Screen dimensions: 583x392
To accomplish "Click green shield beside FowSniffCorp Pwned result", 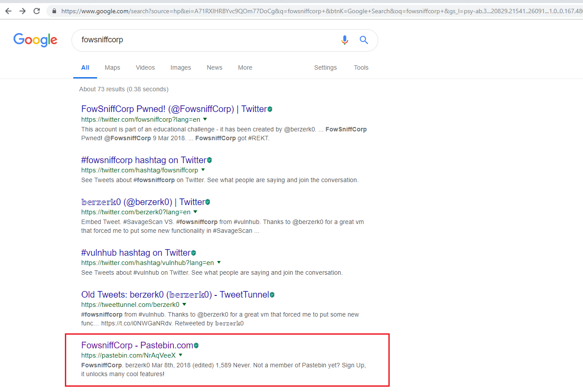I will click(x=270, y=109).
